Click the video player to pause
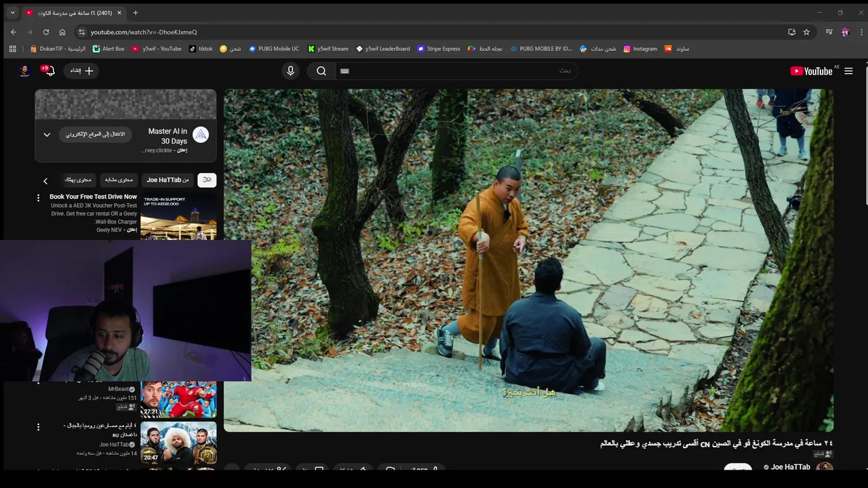Image resolution: width=868 pixels, height=488 pixels. coord(528,260)
